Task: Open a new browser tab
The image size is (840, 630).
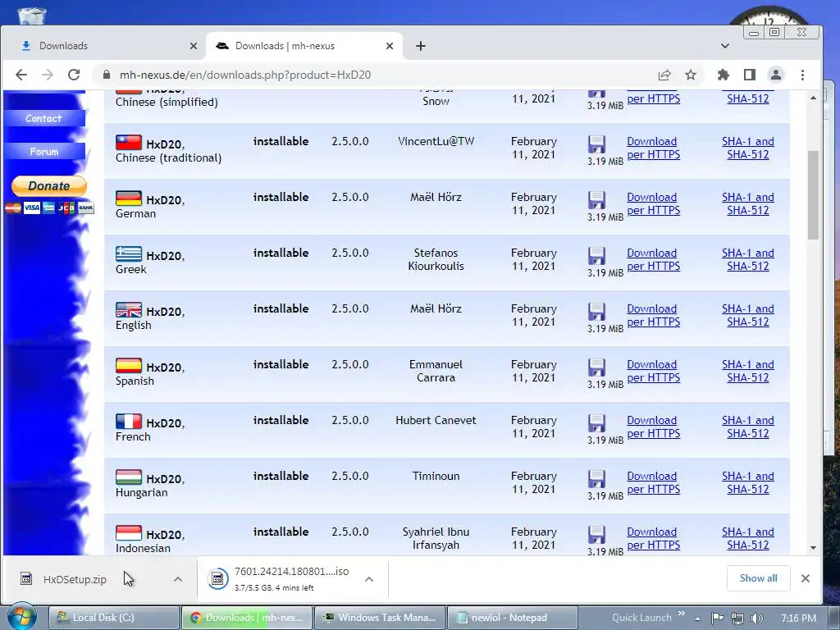Action: 421,46
